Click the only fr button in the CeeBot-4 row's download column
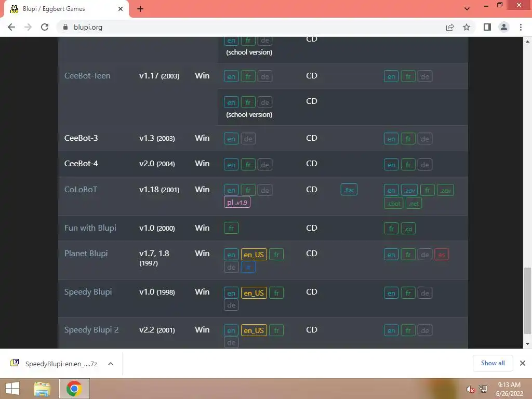 [x=248, y=165]
